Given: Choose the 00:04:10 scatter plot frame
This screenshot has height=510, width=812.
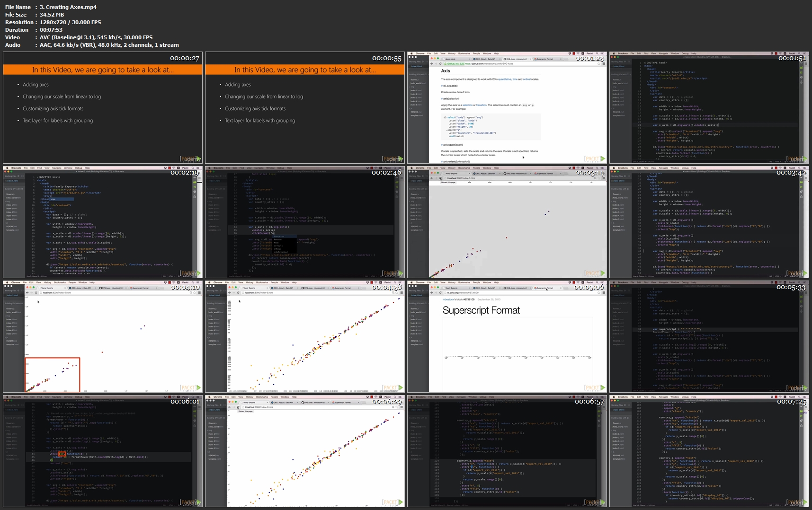Looking at the screenshot, I should pos(103,336).
